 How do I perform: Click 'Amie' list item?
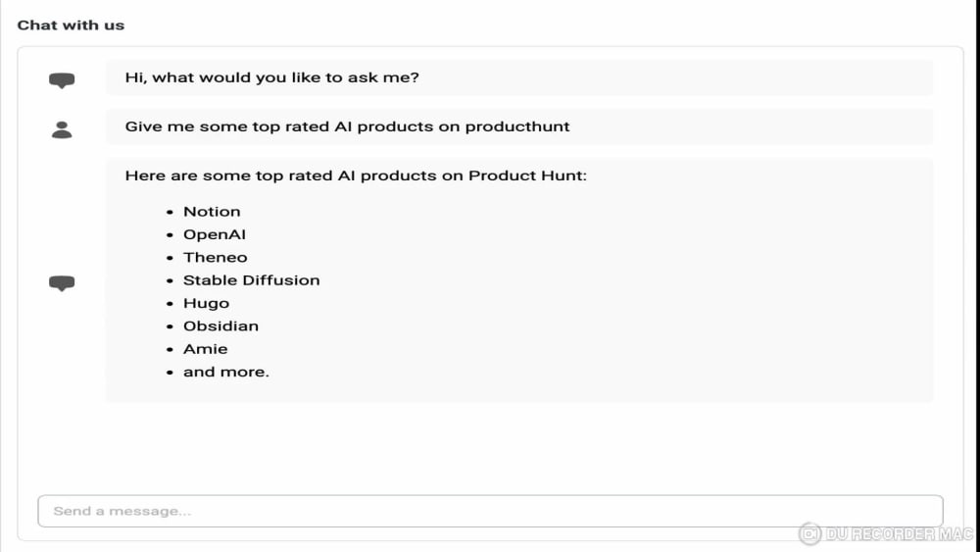(205, 349)
